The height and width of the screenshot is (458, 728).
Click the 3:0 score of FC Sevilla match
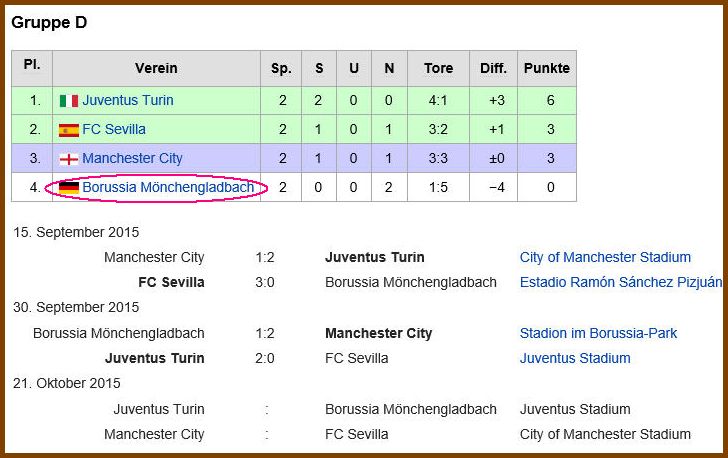pos(265,282)
